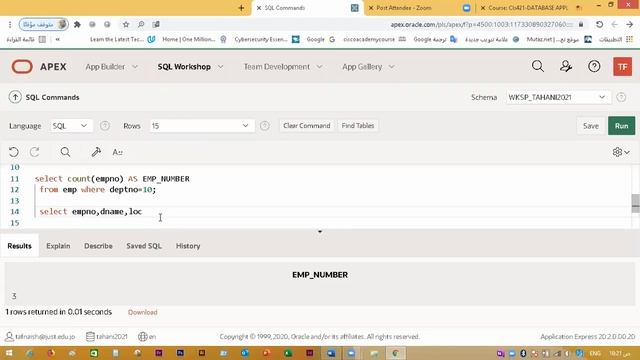Screen dimensions: 640x360
Task: Open the Help question mark icon in header
Action: 594,66
